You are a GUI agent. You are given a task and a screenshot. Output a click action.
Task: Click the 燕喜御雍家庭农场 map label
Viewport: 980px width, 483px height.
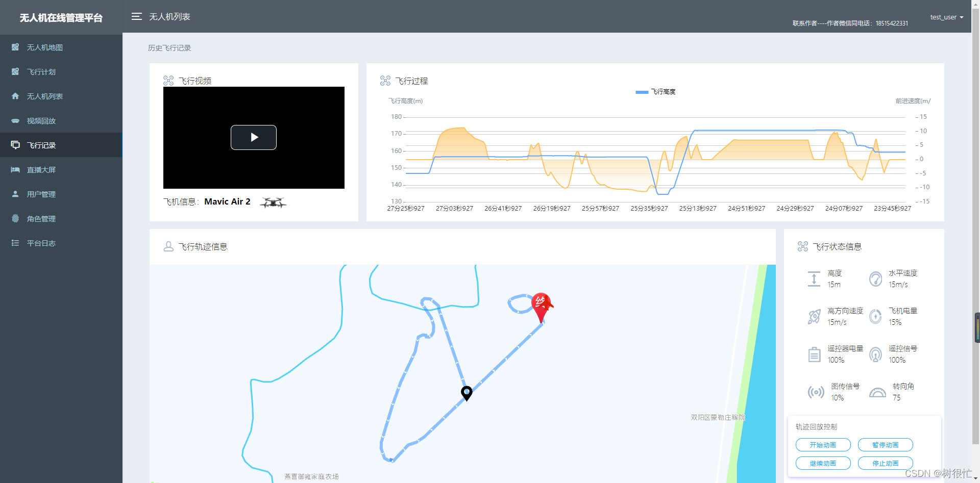pos(311,476)
